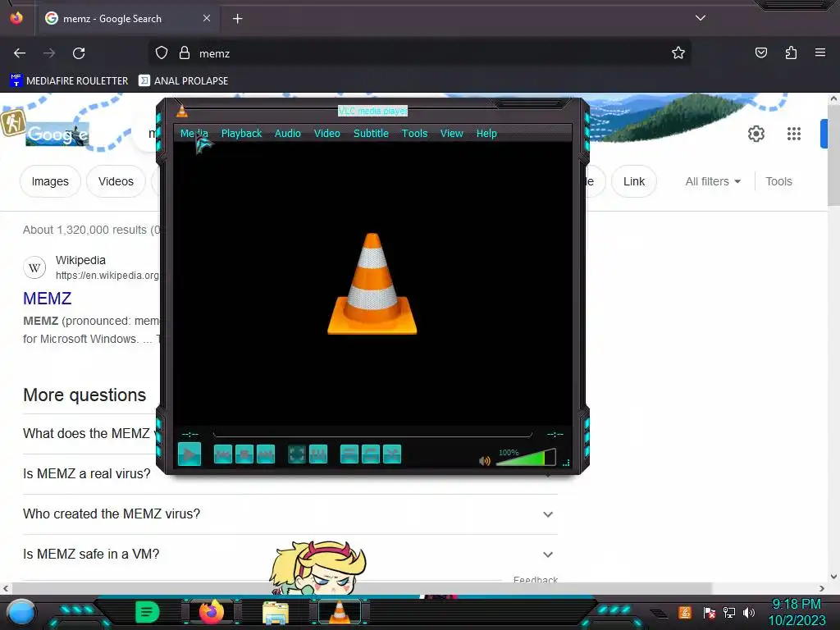Open the system volume tray icon
This screenshot has height=630, width=840.
(749, 612)
